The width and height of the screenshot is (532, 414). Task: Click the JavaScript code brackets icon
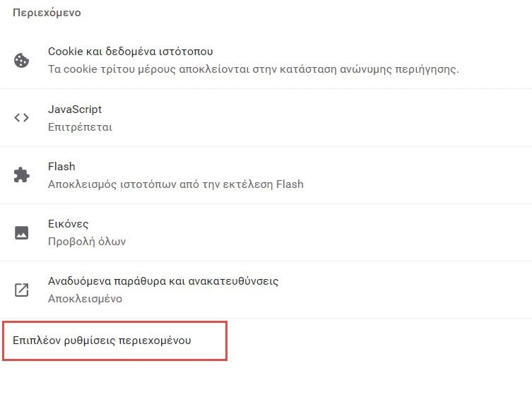point(21,118)
